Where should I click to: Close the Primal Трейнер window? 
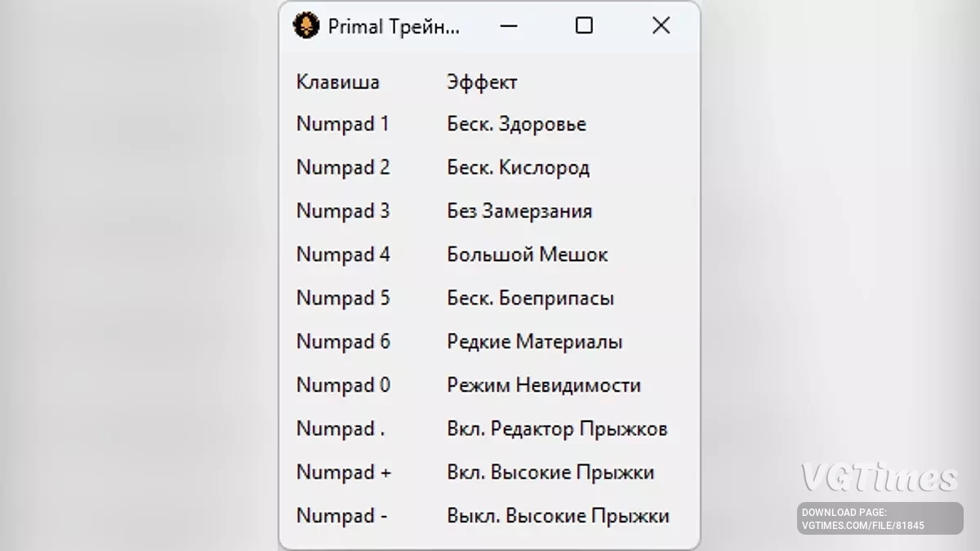661,26
